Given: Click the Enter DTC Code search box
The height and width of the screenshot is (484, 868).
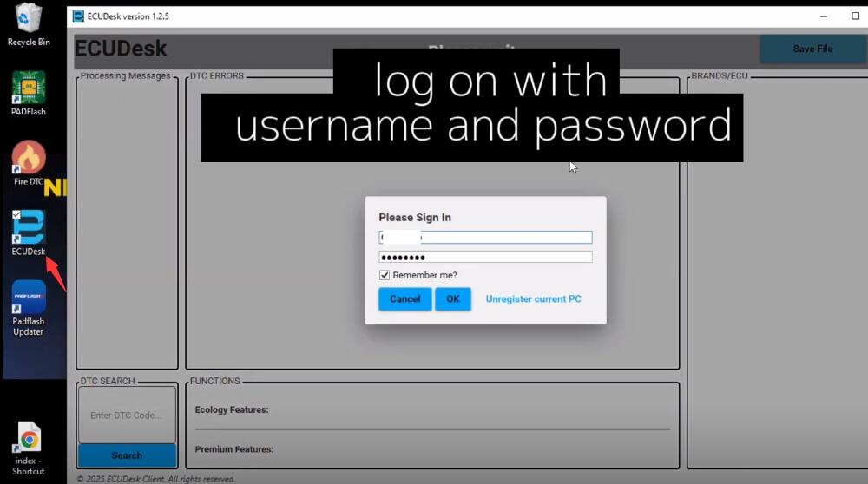Looking at the screenshot, I should coord(127,415).
